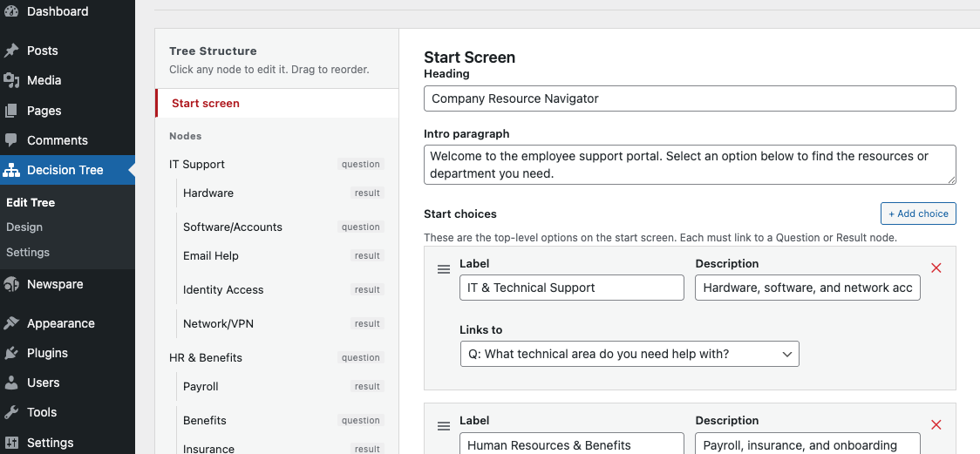Open Decision Tree menu item

pyautogui.click(x=67, y=170)
